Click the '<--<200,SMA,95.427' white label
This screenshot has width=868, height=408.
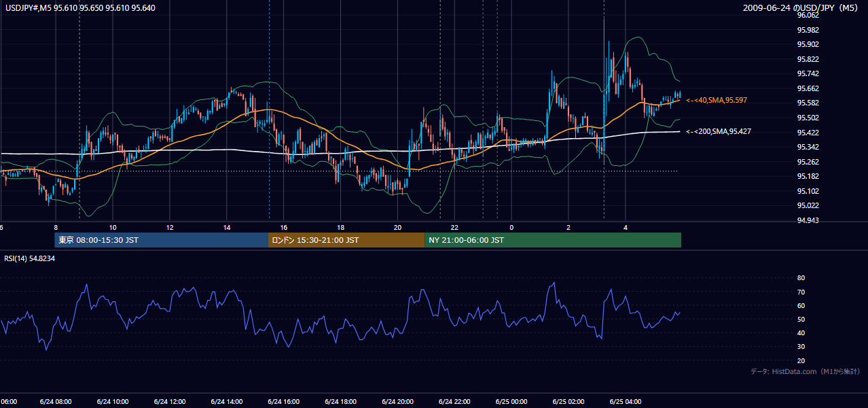[x=719, y=131]
